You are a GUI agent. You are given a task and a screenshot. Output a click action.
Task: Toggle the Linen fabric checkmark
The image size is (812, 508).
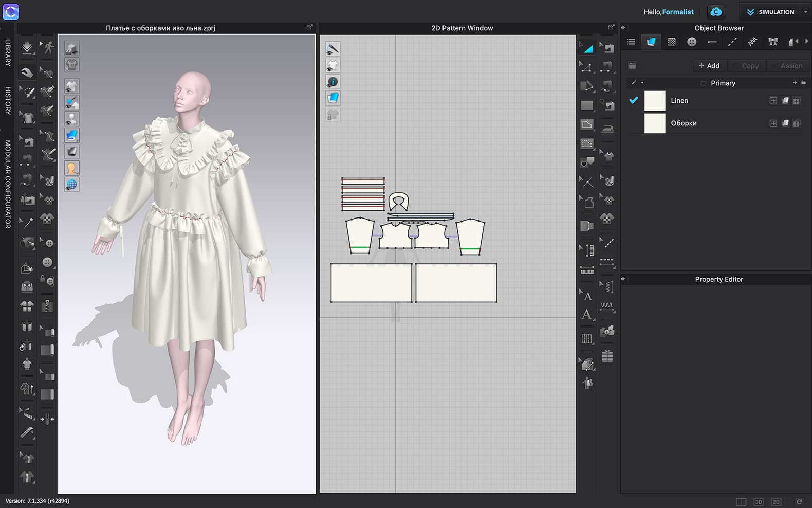pyautogui.click(x=634, y=101)
